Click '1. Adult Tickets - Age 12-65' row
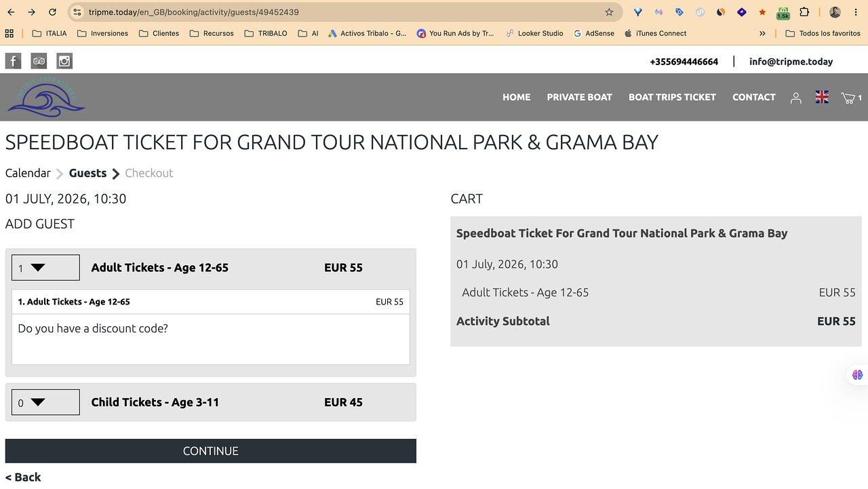This screenshot has height=489, width=868. (x=211, y=302)
